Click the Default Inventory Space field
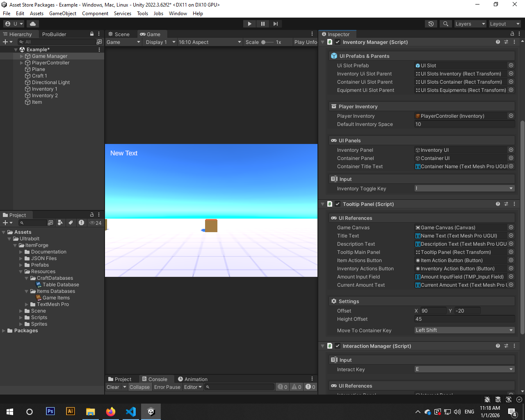This screenshot has height=420, width=525. click(464, 124)
